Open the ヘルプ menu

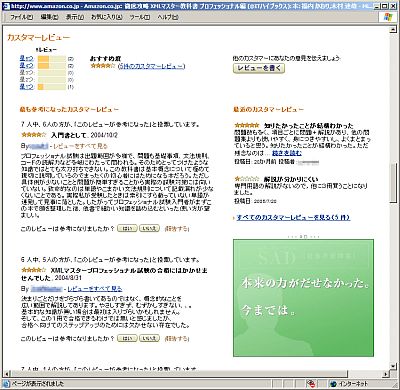pyautogui.click(x=168, y=17)
